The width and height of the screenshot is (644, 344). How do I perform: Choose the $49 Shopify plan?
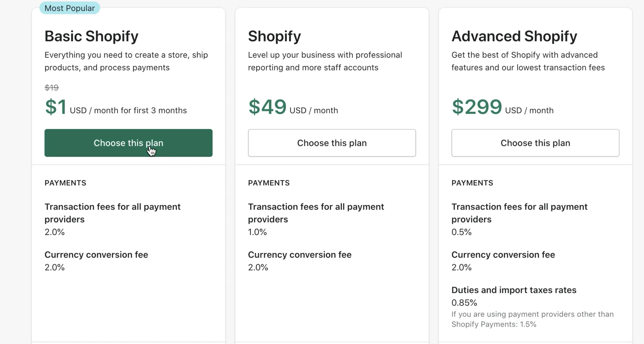point(332,143)
